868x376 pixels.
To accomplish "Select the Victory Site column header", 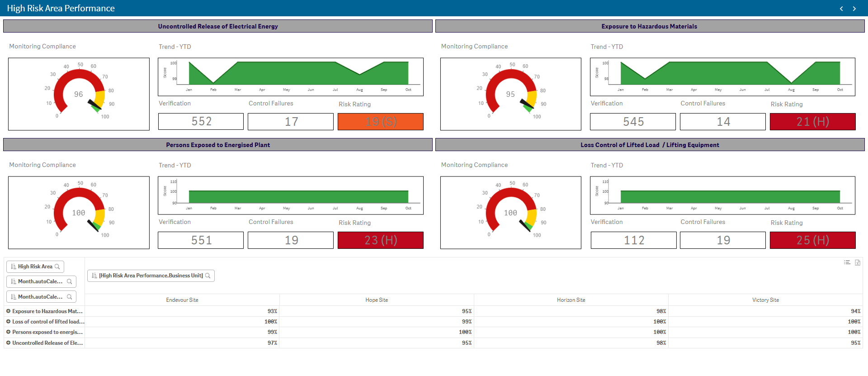I will pos(765,300).
